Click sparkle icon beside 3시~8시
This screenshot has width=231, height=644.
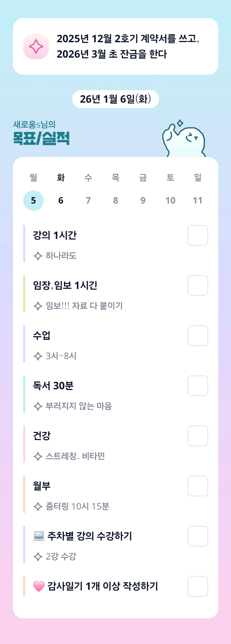coord(38,356)
